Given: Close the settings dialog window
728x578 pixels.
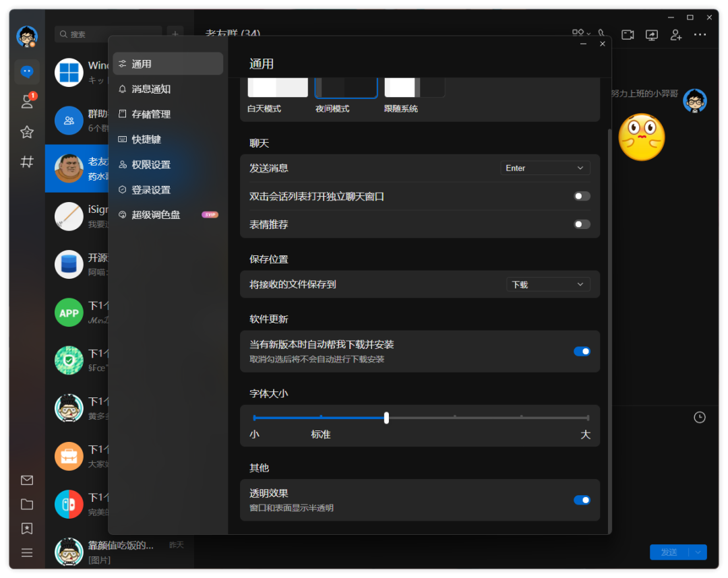Looking at the screenshot, I should click(602, 44).
